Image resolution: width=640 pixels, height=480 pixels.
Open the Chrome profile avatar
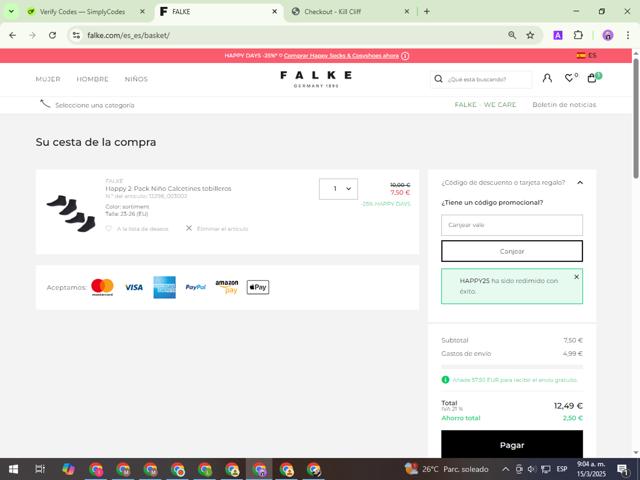tap(608, 36)
